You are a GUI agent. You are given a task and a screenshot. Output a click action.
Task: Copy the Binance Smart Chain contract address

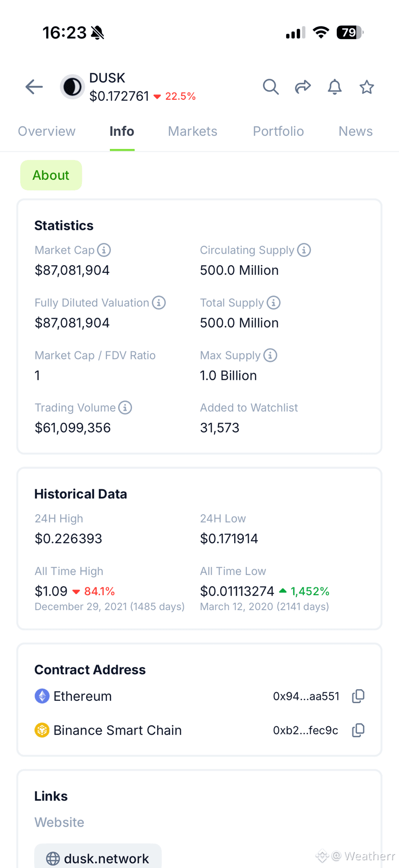click(358, 730)
